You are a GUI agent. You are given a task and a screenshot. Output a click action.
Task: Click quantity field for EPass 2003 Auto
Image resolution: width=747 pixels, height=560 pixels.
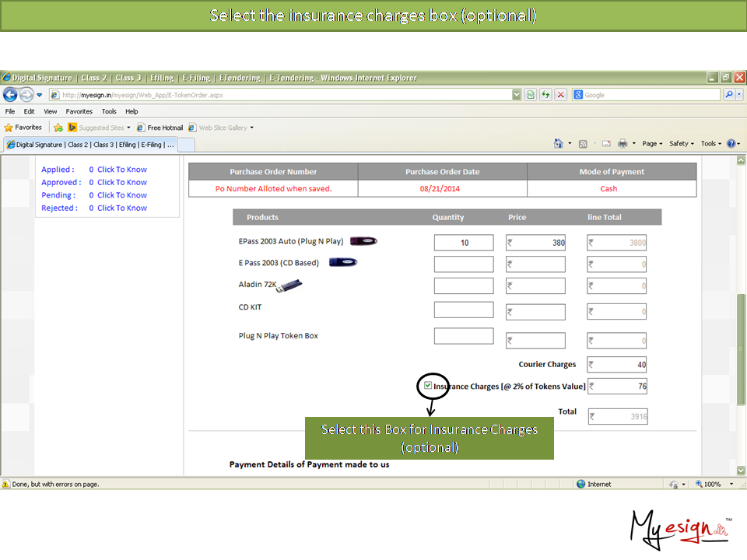click(464, 243)
